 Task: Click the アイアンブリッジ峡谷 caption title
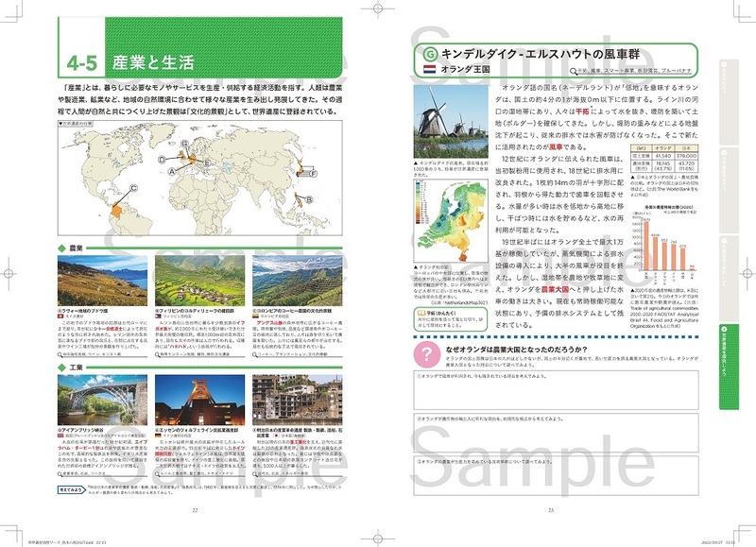pos(80,430)
